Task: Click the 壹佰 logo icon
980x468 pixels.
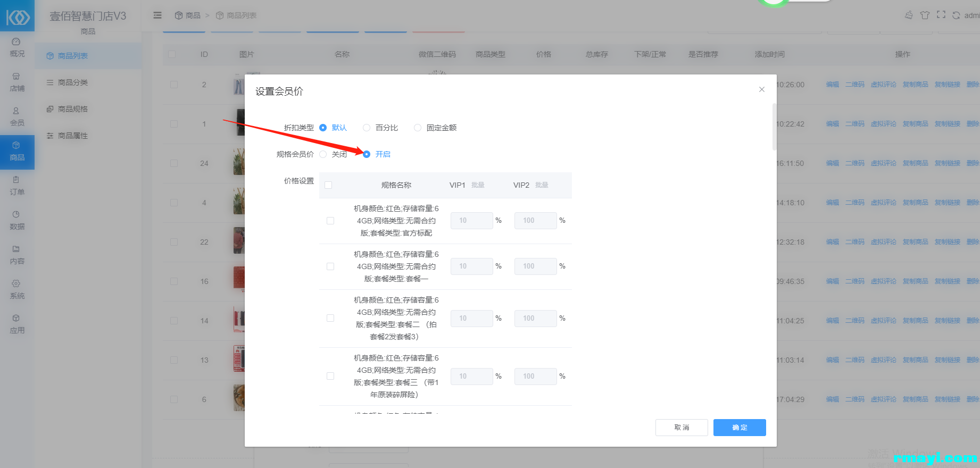Action: tap(18, 17)
